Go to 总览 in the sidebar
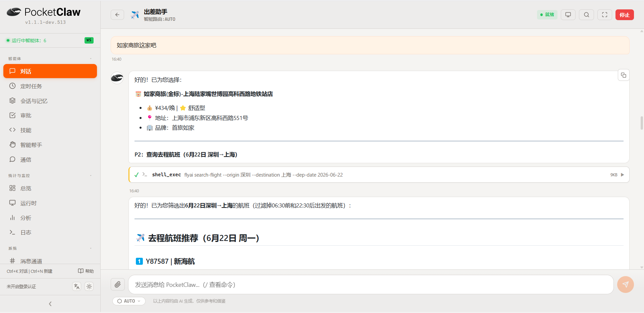The image size is (644, 313). coord(50,188)
